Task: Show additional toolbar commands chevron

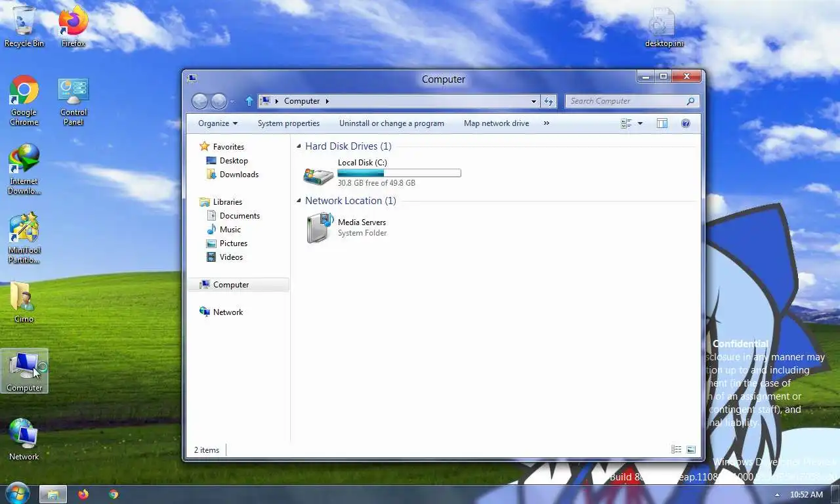Action: click(546, 123)
